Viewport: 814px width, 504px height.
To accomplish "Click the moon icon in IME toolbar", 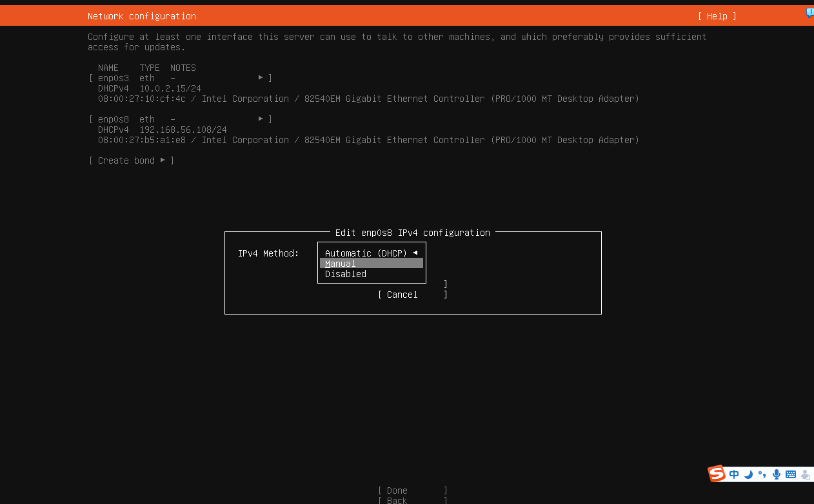I will (748, 474).
